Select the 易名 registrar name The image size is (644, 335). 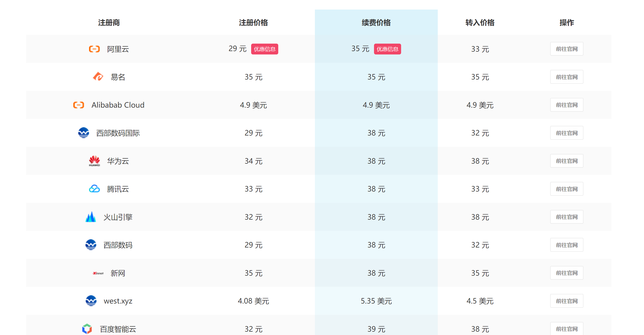pos(118,77)
